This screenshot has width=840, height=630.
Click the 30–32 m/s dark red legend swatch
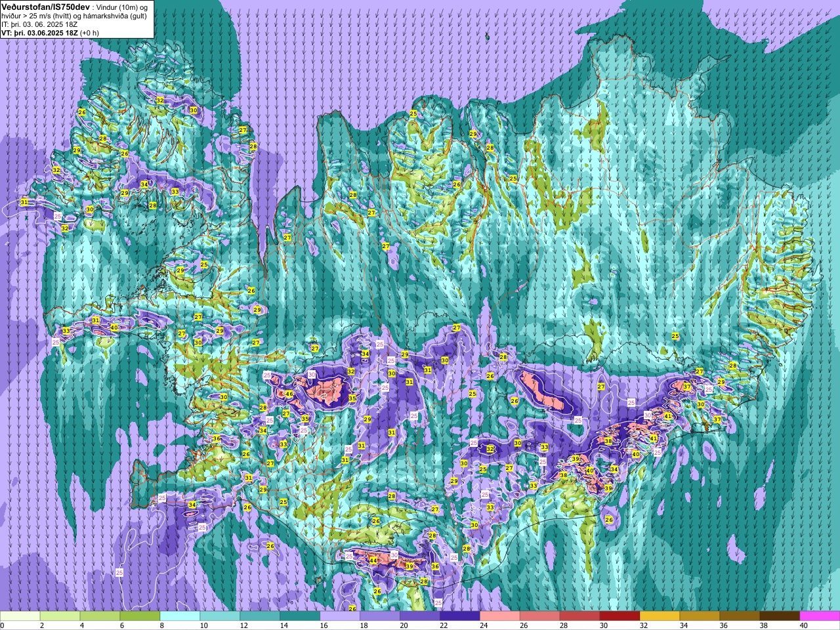(620, 616)
